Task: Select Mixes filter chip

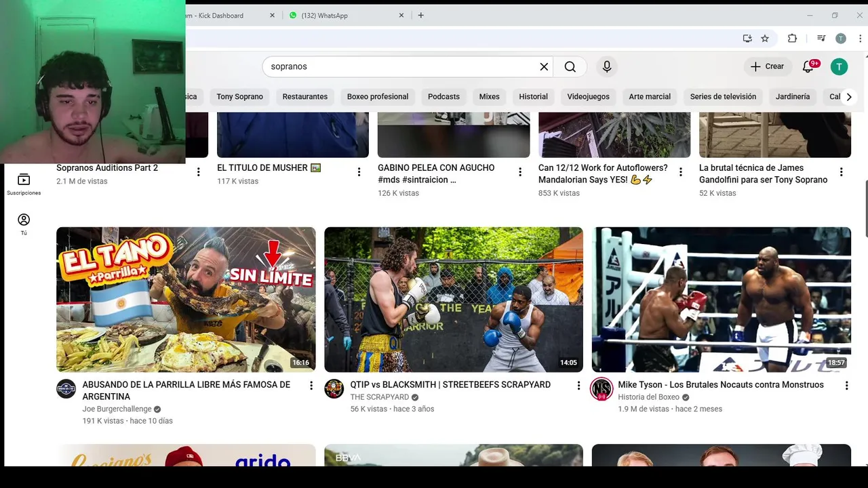Action: (x=489, y=96)
